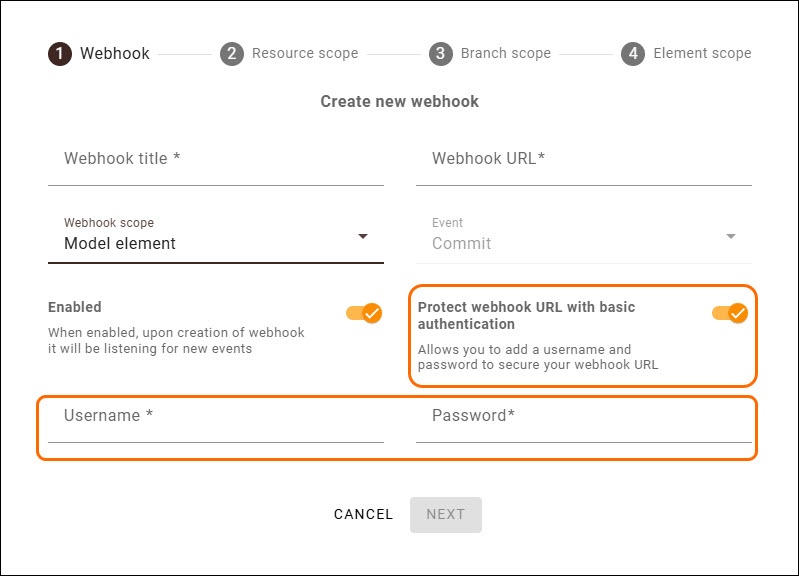Click the step 1 Webhook circle icon

click(x=60, y=53)
